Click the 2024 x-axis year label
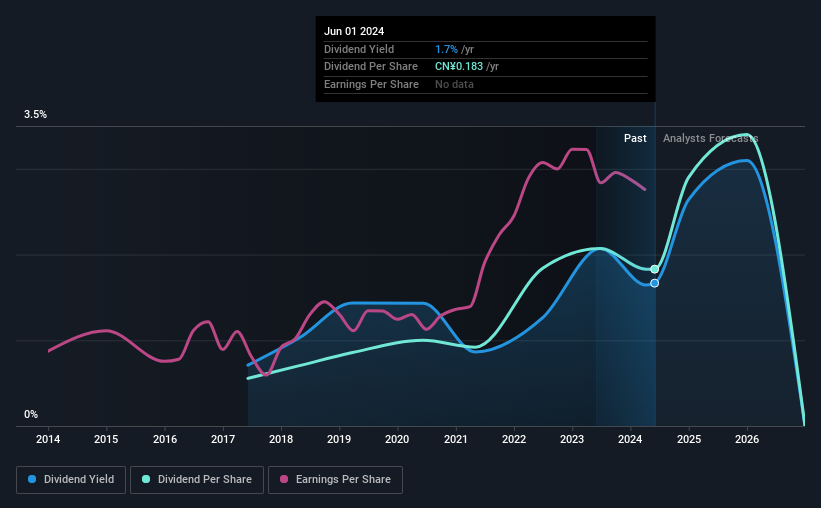Screen dimensions: 821x508 tap(630, 439)
